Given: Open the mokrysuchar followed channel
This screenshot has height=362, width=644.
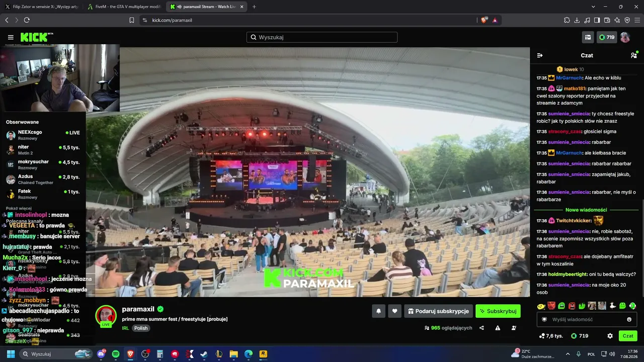Looking at the screenshot, I should click(x=43, y=164).
